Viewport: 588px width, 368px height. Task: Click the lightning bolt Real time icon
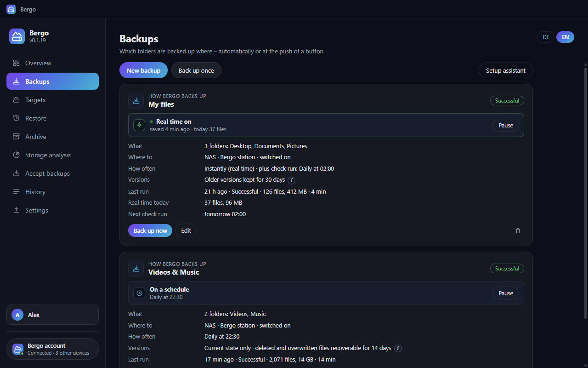click(139, 125)
